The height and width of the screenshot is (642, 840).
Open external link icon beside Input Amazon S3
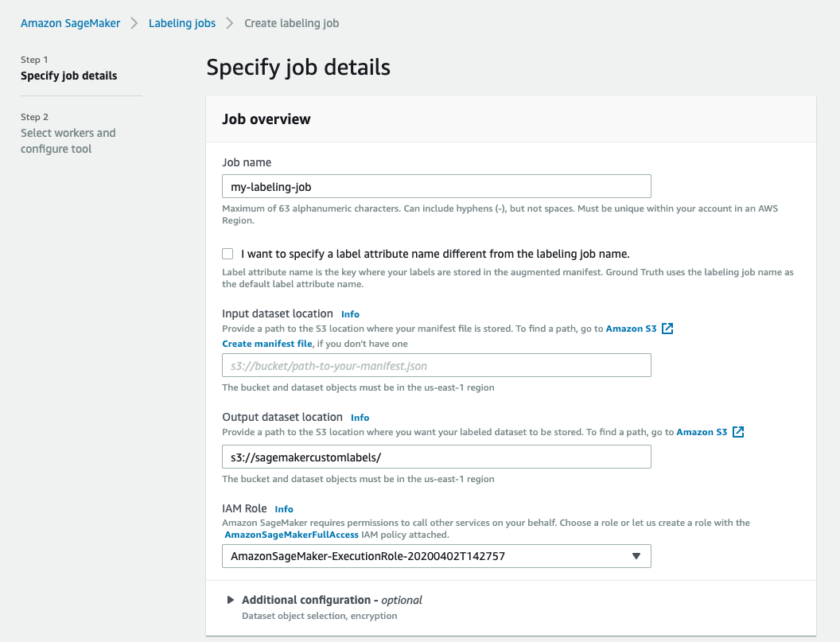(667, 329)
